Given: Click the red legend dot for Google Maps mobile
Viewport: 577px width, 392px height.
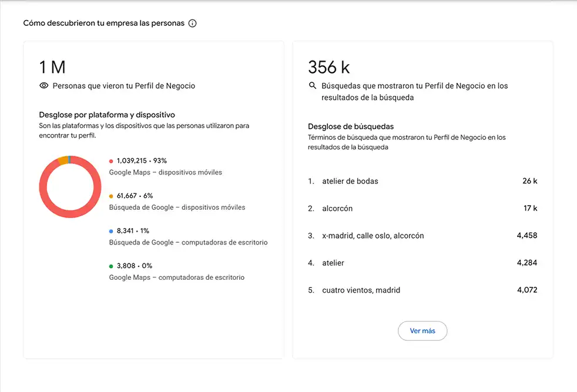Looking at the screenshot, I should click(x=111, y=161).
